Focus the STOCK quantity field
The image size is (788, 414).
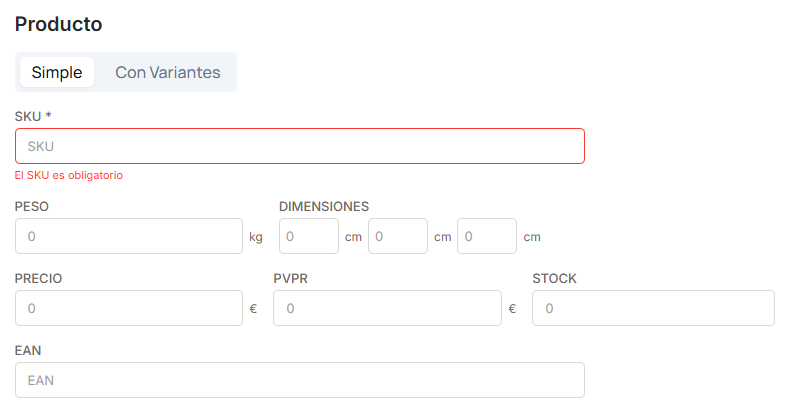[653, 308]
